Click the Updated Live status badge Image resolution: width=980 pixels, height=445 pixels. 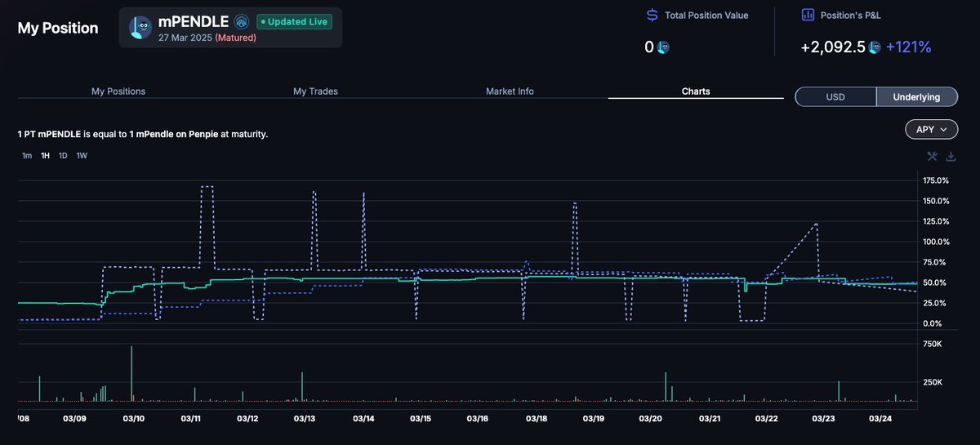click(x=294, y=21)
